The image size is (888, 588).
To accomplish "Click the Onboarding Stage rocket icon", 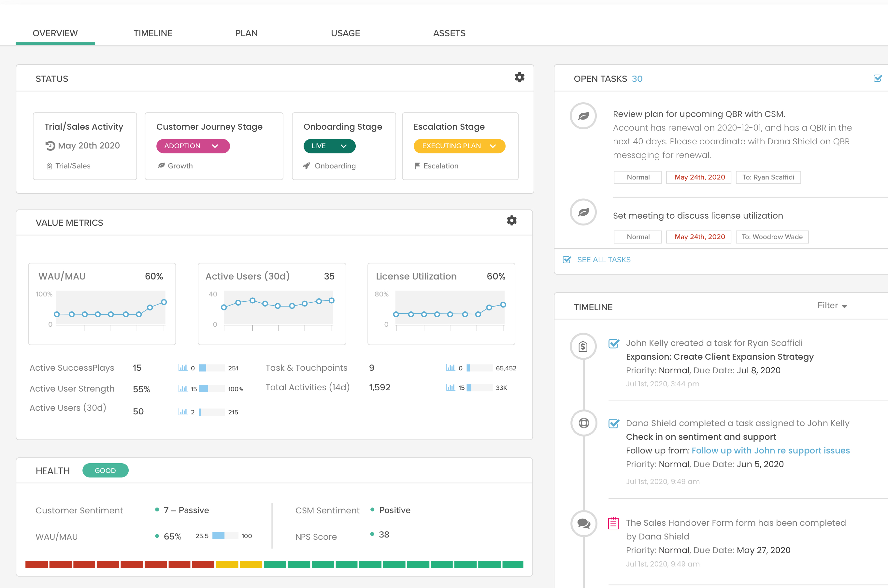I will click(305, 166).
